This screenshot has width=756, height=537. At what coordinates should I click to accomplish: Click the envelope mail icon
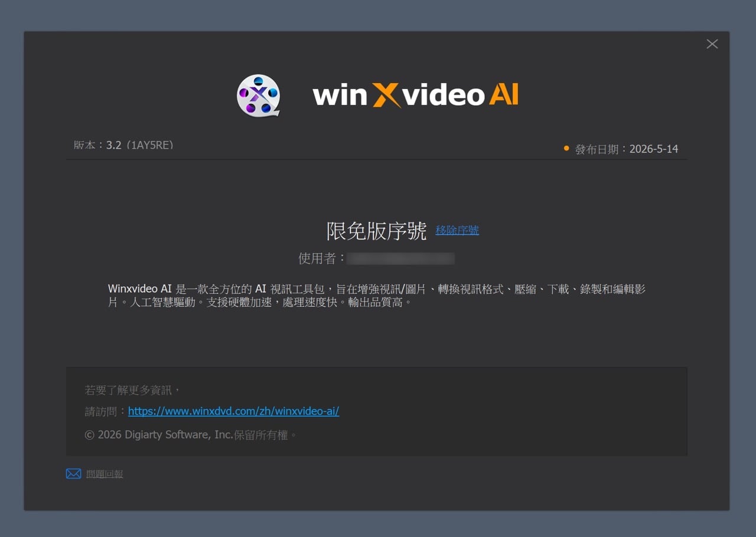point(73,474)
